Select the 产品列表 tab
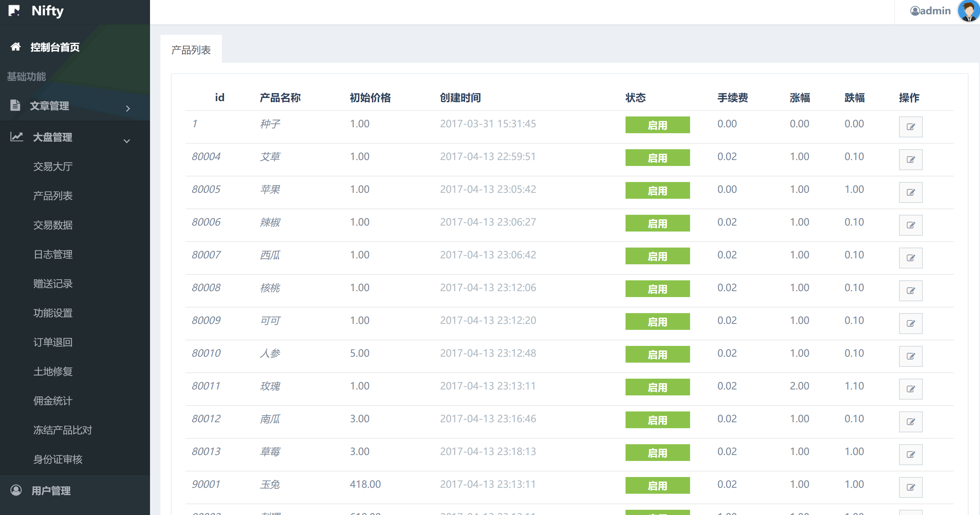The image size is (980, 515). point(191,50)
